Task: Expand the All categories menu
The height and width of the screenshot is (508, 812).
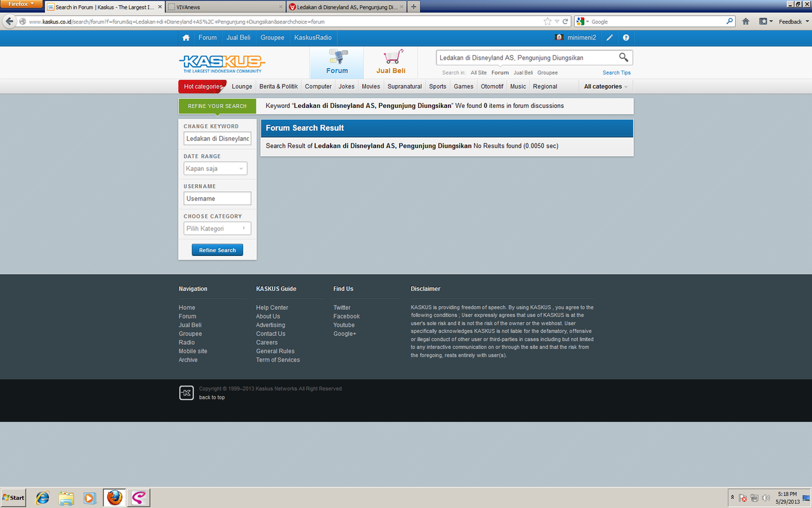Action: coord(606,86)
